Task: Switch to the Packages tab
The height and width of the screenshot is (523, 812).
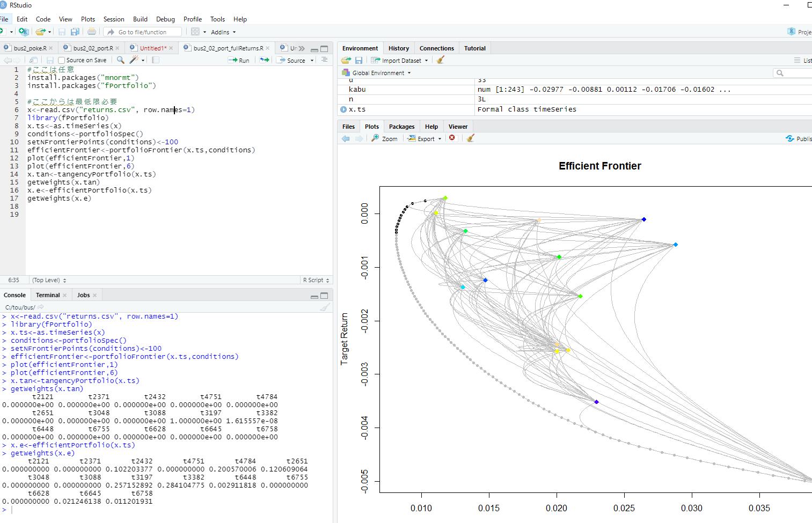Action: point(401,127)
